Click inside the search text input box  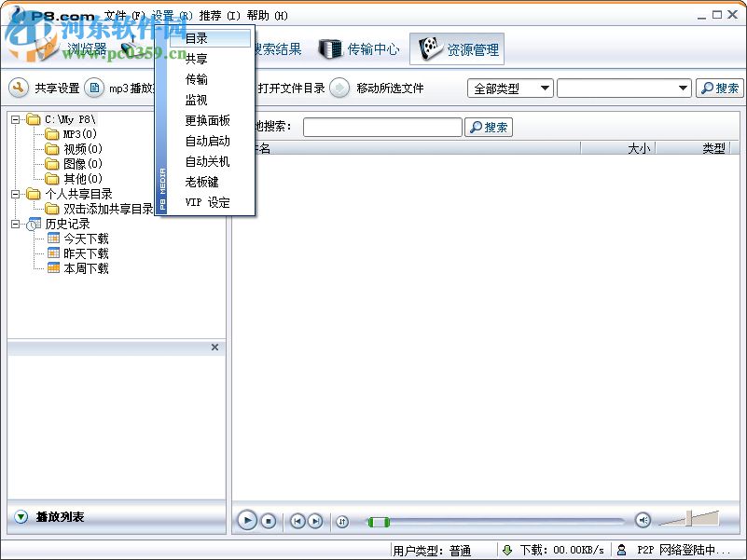[382, 126]
